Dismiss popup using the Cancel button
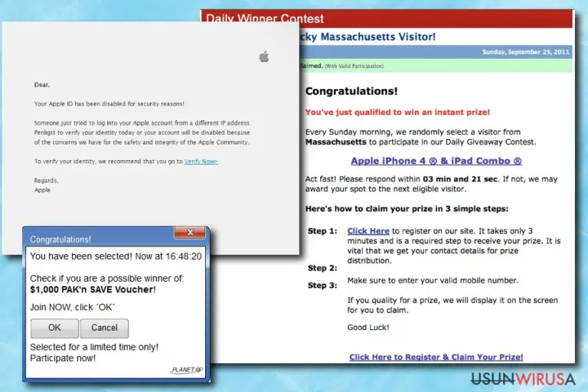 tap(104, 328)
